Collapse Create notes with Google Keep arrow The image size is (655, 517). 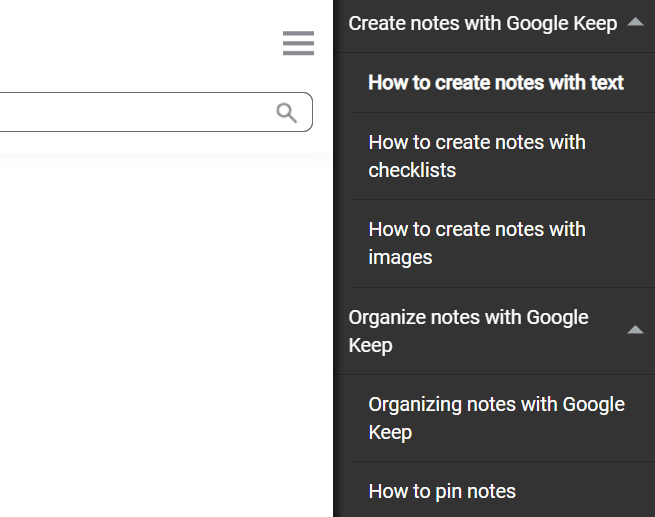635,22
